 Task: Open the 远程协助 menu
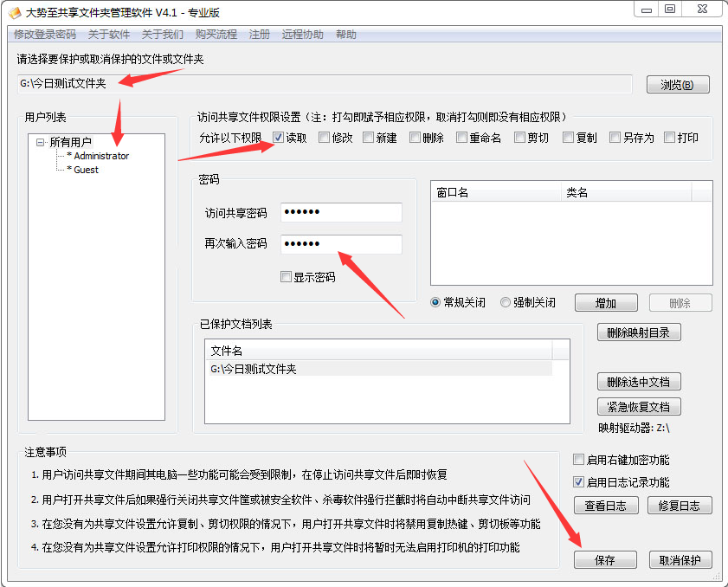click(x=302, y=35)
